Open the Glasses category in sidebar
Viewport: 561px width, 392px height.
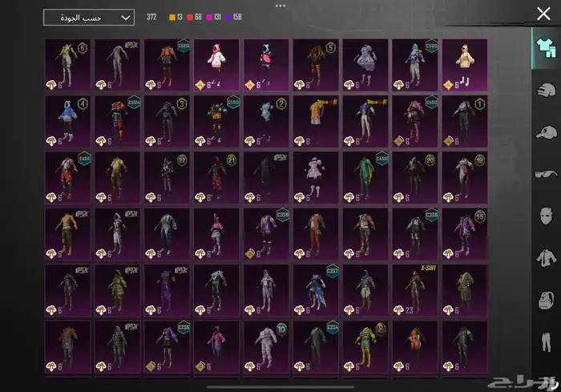546,174
